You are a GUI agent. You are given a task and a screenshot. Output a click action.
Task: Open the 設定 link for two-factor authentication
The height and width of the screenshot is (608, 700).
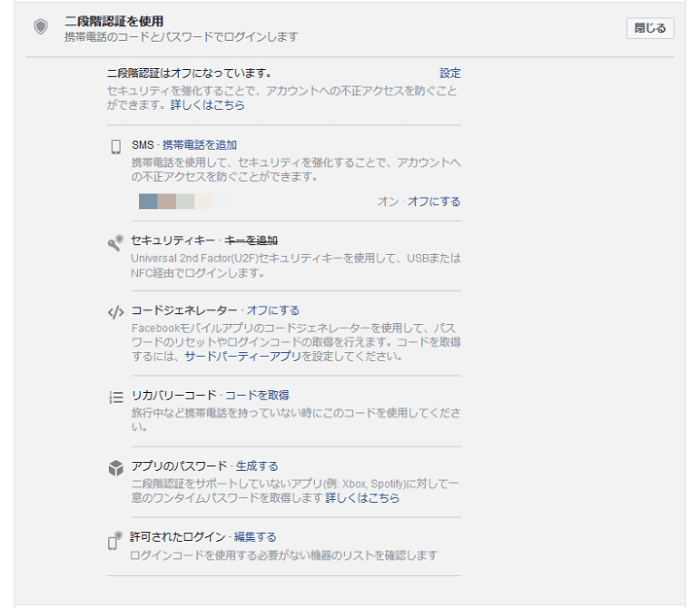(450, 73)
